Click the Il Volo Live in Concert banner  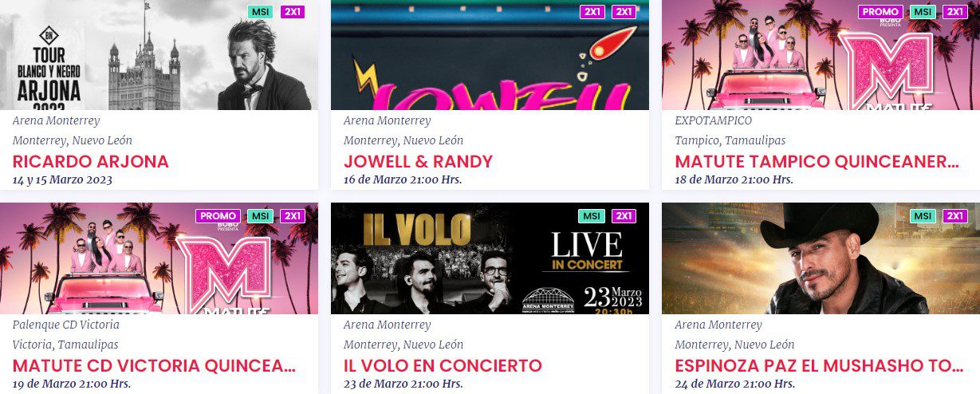click(x=490, y=258)
